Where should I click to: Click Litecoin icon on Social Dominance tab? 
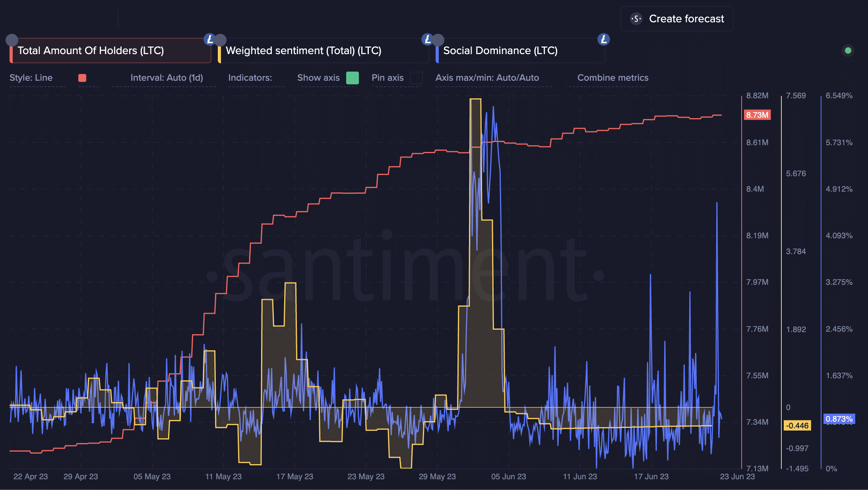click(603, 39)
